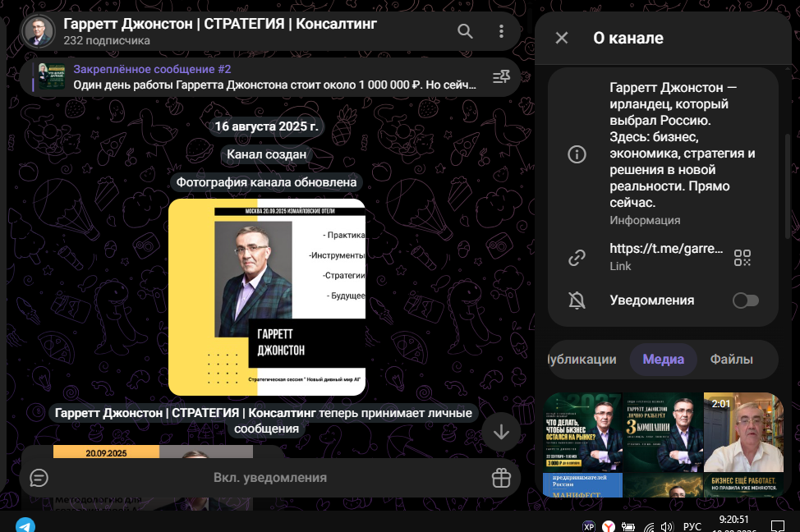The width and height of the screenshot is (800, 532).
Task: Click the XP tray icon
Action: 588,526
